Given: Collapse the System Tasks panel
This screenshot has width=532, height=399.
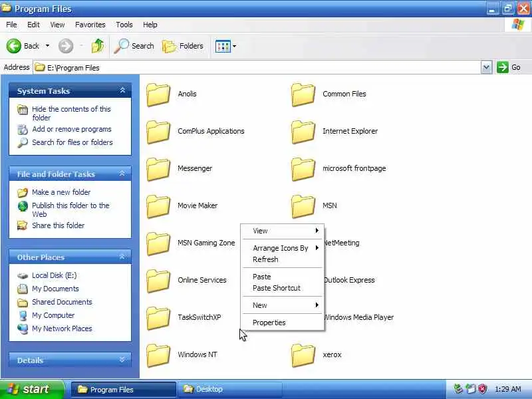Looking at the screenshot, I should coord(122,90).
